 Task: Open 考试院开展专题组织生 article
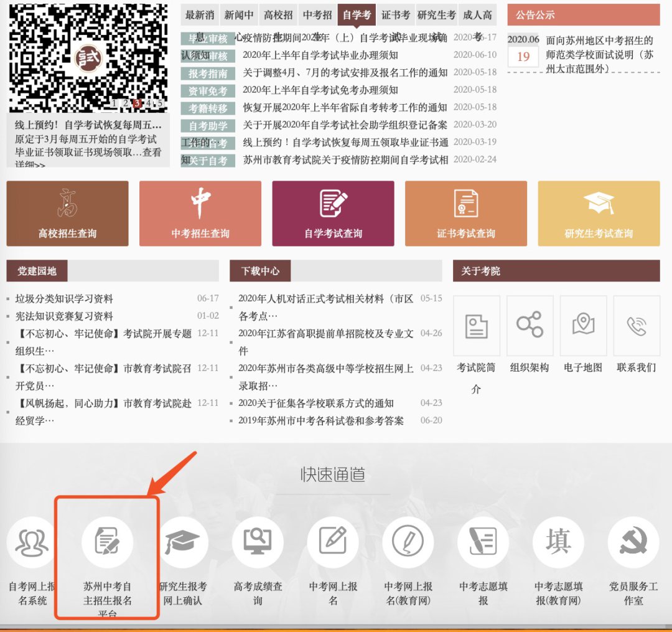tap(104, 342)
